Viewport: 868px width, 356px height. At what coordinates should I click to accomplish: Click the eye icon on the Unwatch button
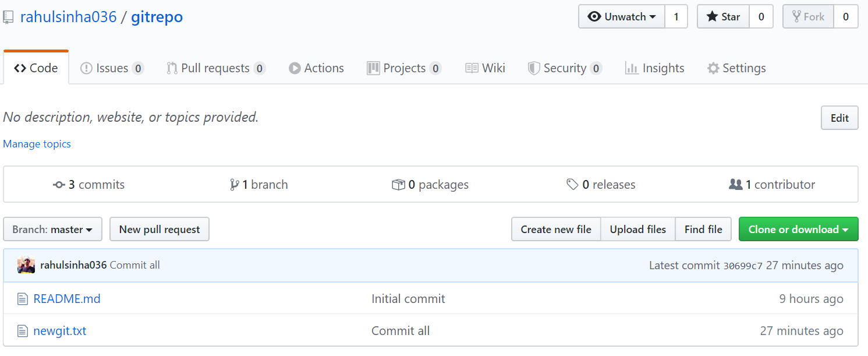pyautogui.click(x=594, y=16)
